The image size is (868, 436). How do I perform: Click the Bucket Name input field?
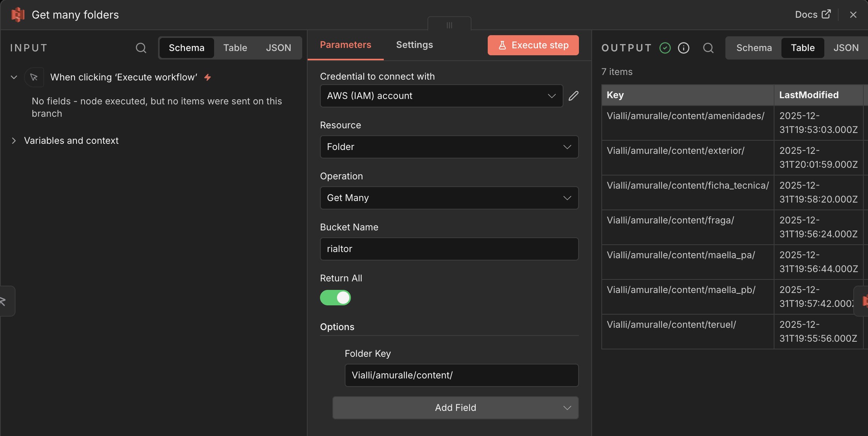pos(449,249)
